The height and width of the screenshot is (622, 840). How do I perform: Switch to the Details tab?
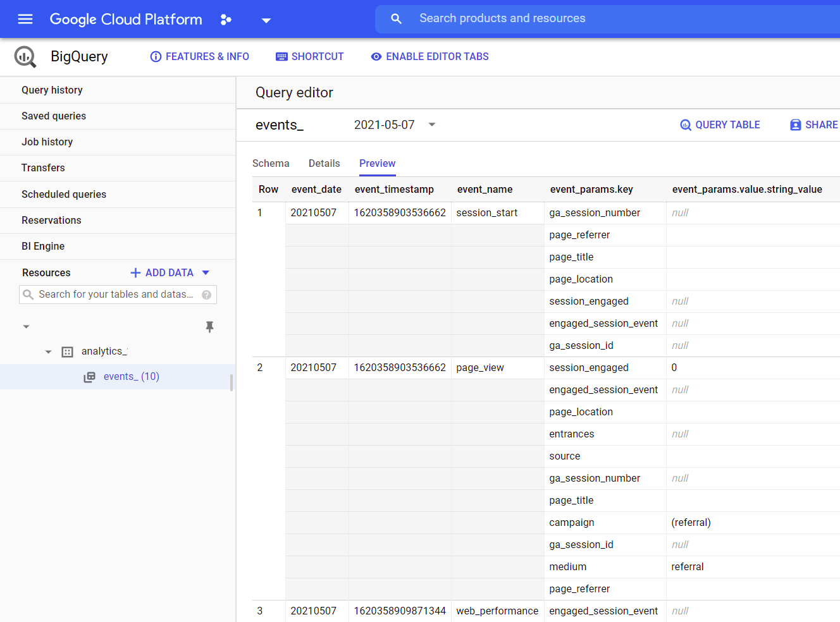click(x=324, y=164)
